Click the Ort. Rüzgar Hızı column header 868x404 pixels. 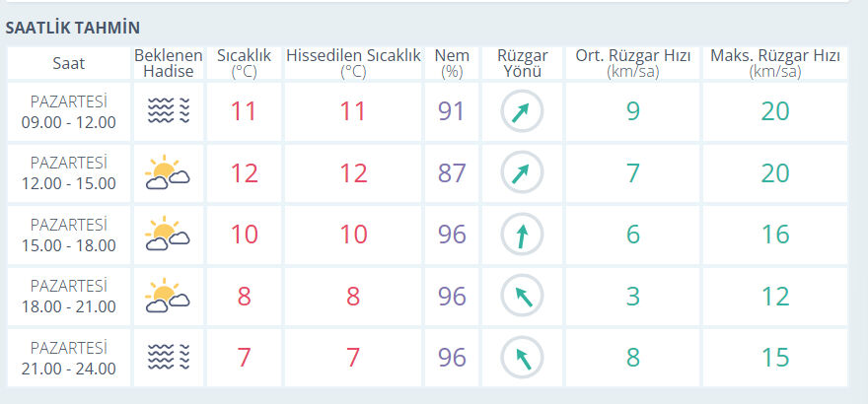[633, 63]
